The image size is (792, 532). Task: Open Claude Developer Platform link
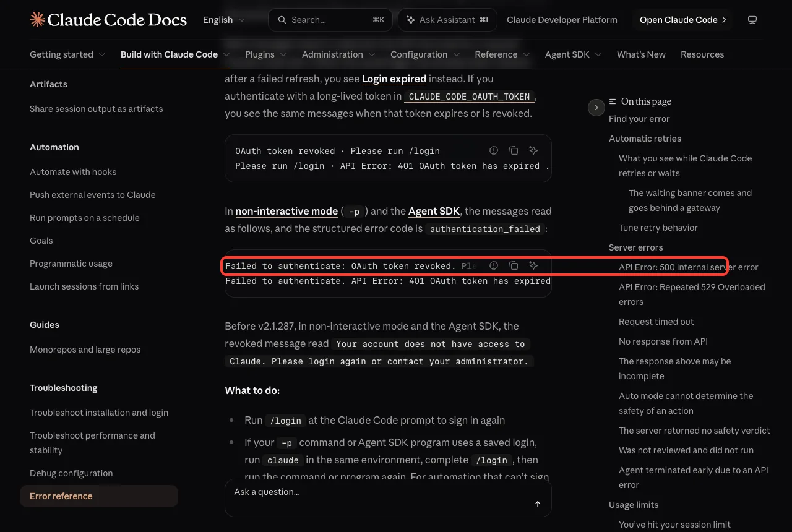point(562,20)
